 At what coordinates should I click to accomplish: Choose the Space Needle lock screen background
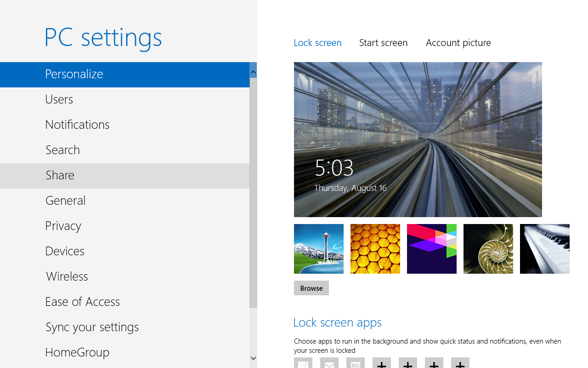tap(318, 249)
